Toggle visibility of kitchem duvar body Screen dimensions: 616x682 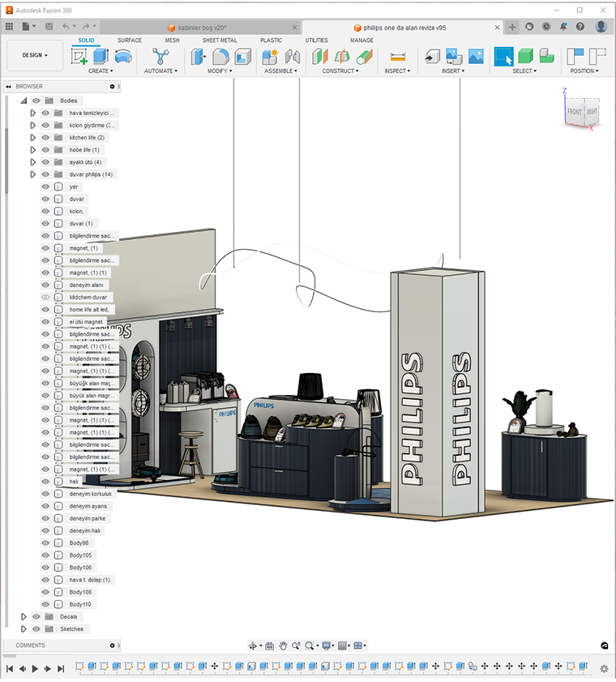click(x=45, y=298)
